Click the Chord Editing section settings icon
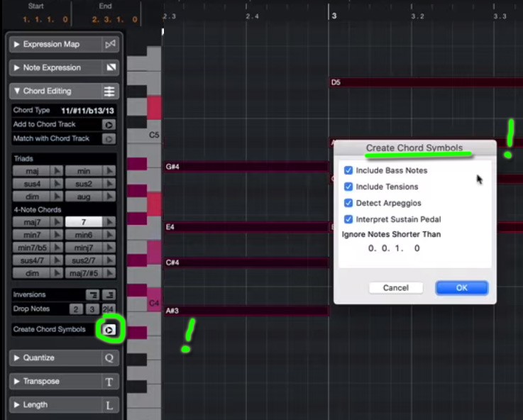This screenshot has width=523, height=420. 109,91
